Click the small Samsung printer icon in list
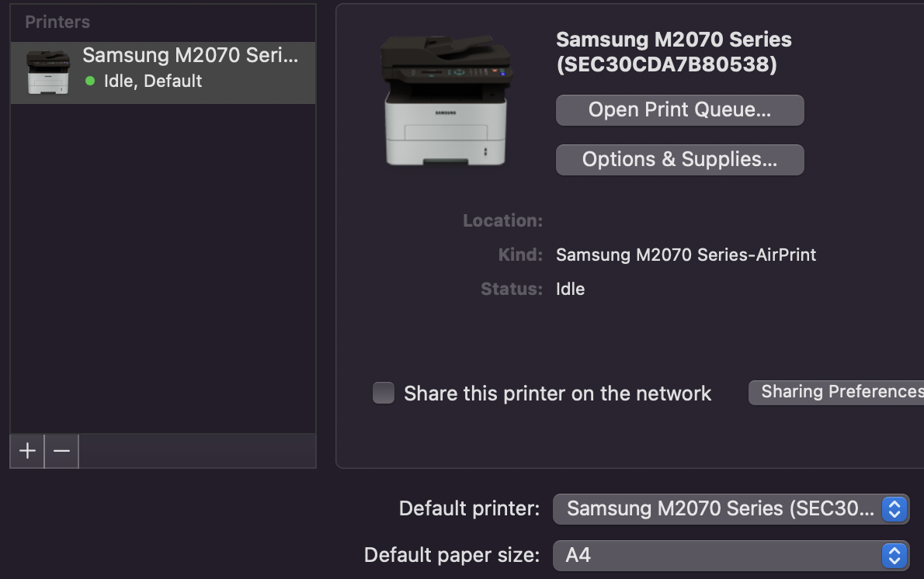Screen dimensions: 924x579 pos(47,72)
